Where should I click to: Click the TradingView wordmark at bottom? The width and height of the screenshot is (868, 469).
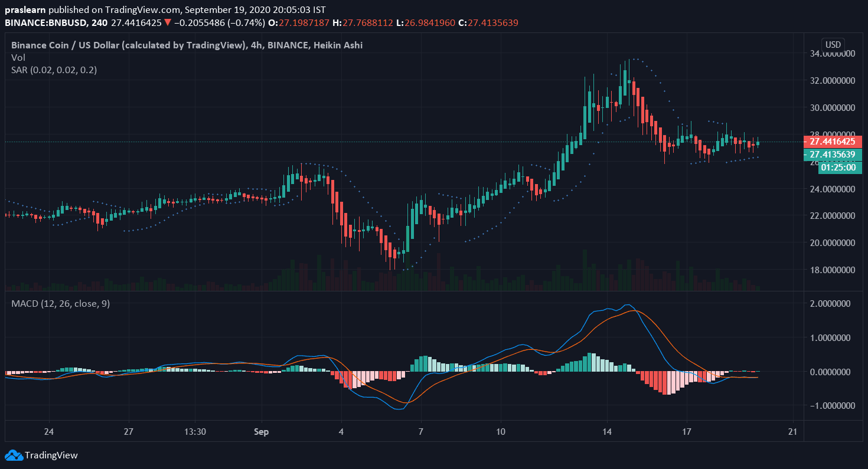(x=51, y=455)
